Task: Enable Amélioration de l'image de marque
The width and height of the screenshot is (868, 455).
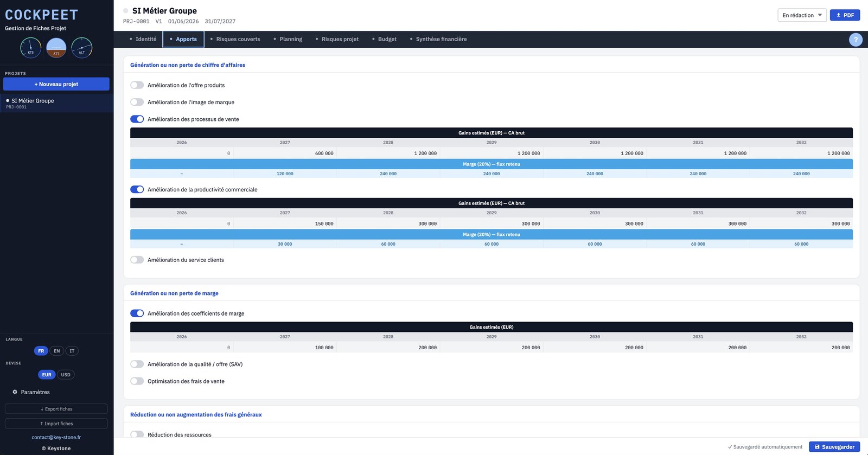Action: [137, 102]
